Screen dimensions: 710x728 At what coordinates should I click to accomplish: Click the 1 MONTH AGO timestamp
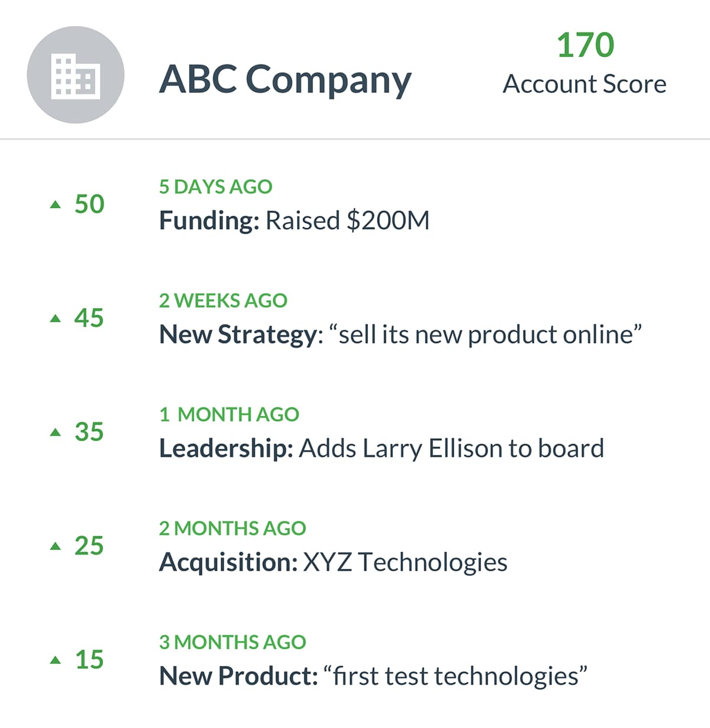pos(229,415)
